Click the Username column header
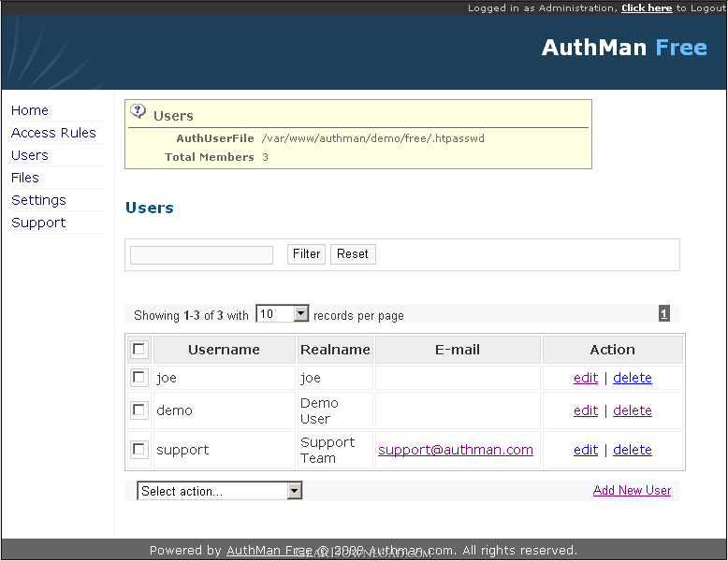Screen dimensions: 728x561 coord(224,350)
